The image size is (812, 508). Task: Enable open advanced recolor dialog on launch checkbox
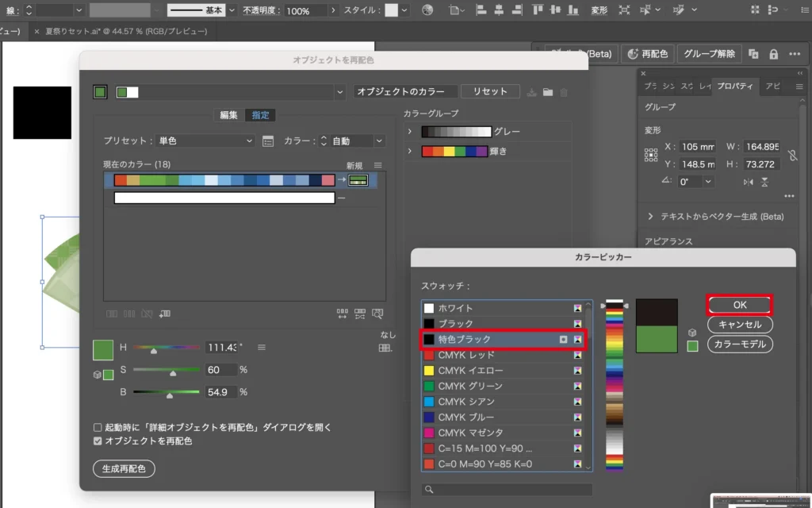tap(98, 427)
